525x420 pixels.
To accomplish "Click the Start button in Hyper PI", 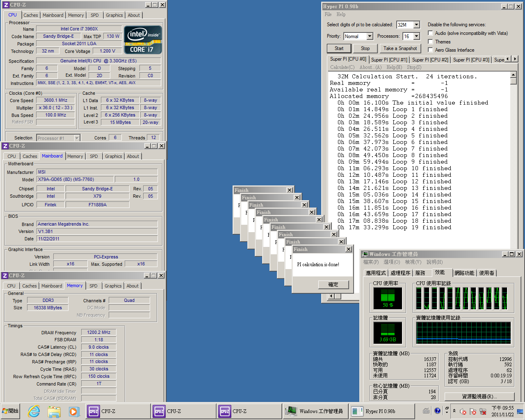I will tap(339, 48).
